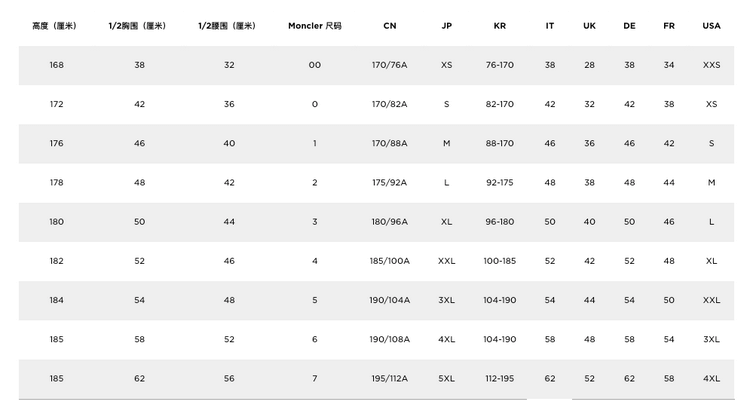The height and width of the screenshot is (400, 750).
Task: Click the 5XL cell in JP column
Action: coord(447,378)
